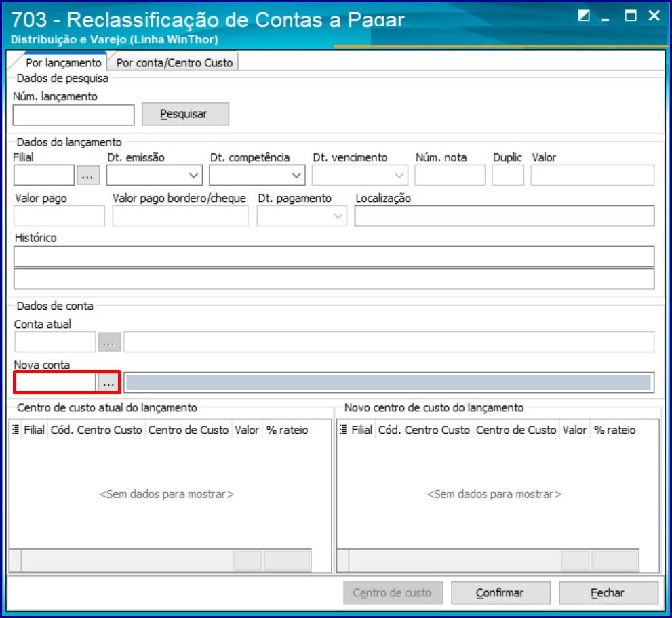Sort current cost center grid by Filial
This screenshot has width=672, height=618.
tap(35, 430)
